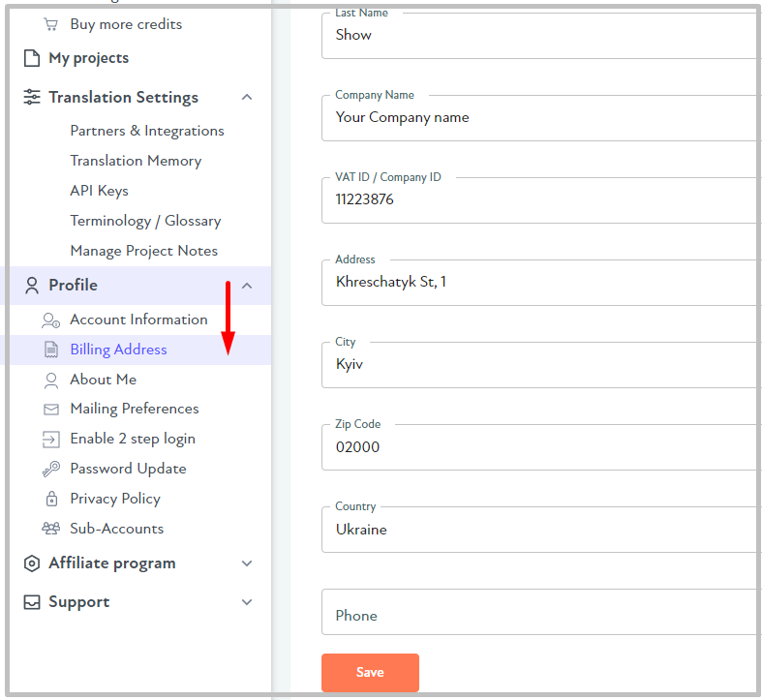
Task: Click the Translation Settings sliders icon
Action: (x=32, y=97)
